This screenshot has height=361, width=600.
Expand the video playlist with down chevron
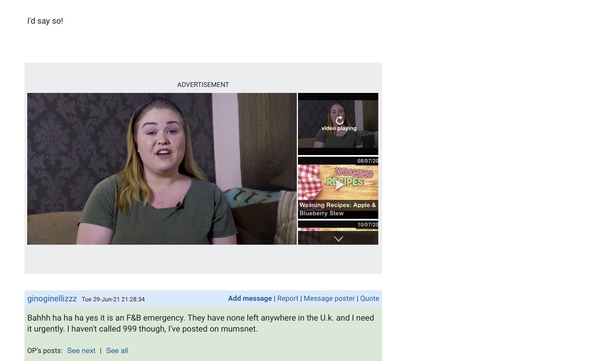[338, 239]
